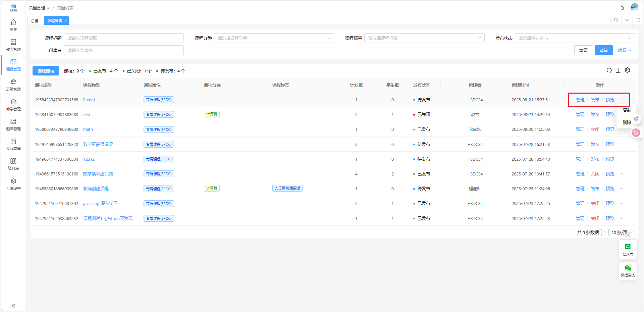Open table column settings gear
The image size is (644, 312).
point(627,70)
